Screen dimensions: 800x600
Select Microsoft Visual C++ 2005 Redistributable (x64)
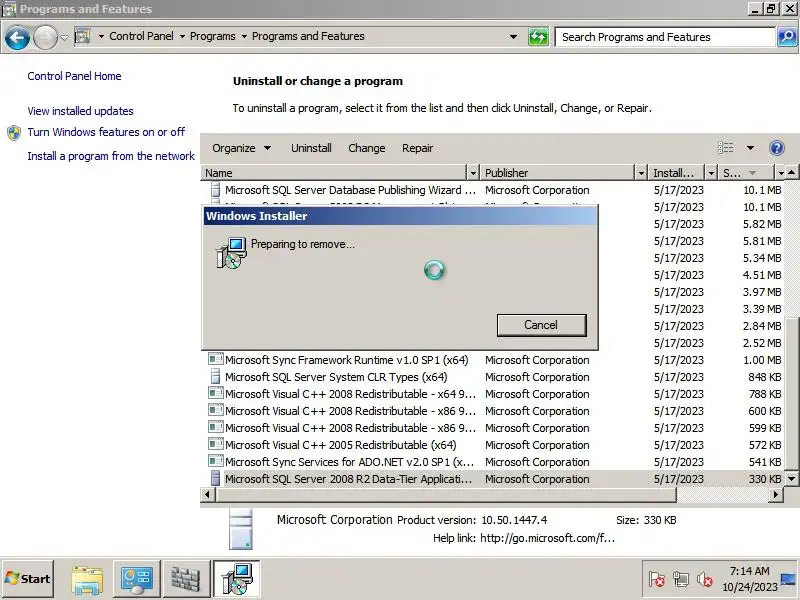click(x=493, y=445)
